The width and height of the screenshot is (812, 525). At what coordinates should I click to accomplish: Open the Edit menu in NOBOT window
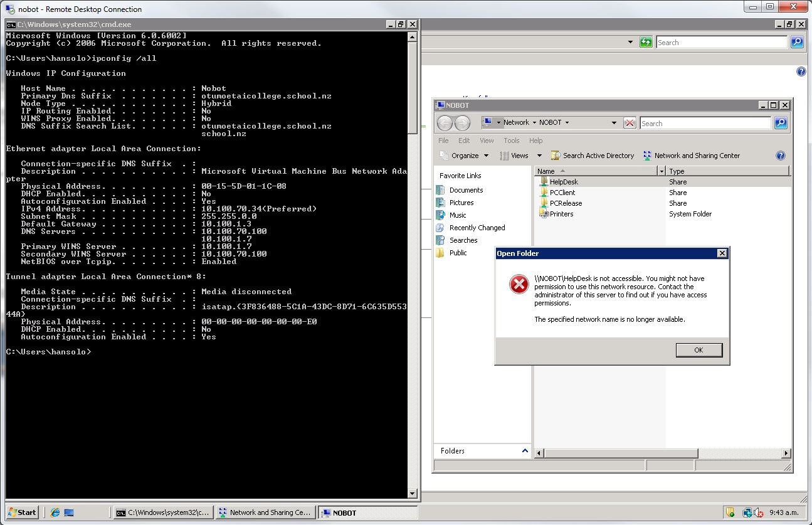tap(464, 141)
